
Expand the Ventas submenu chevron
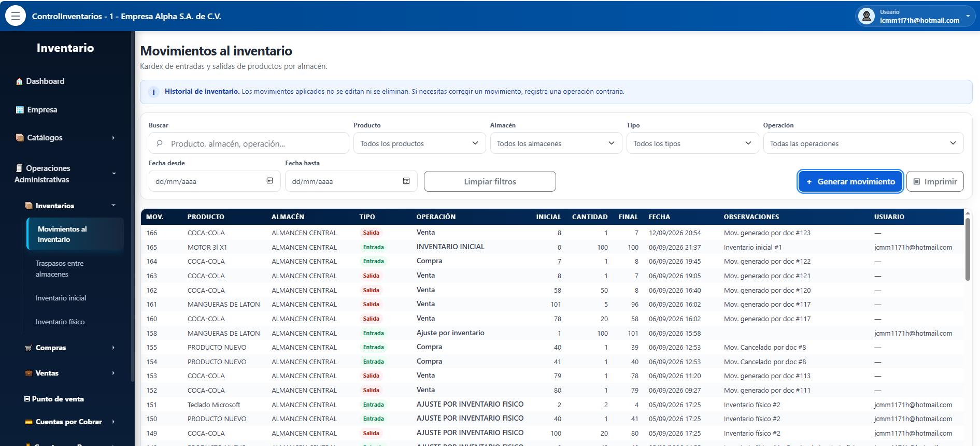pos(113,373)
